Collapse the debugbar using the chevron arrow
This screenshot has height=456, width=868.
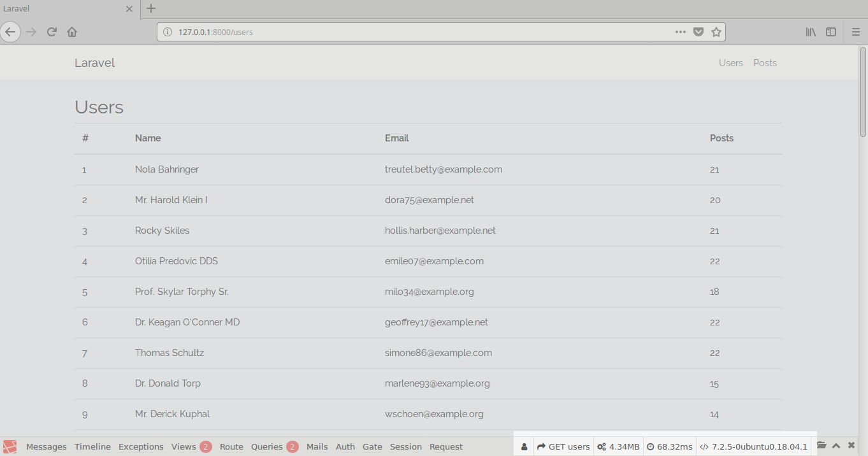(x=836, y=446)
